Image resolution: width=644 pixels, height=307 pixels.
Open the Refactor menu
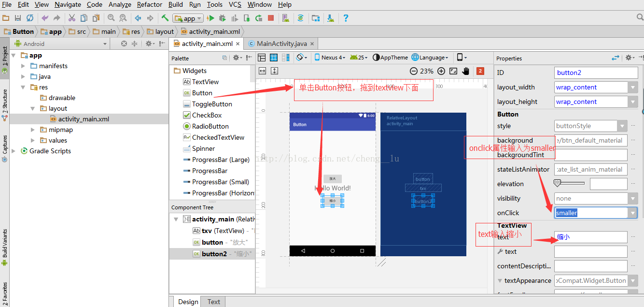(x=150, y=4)
